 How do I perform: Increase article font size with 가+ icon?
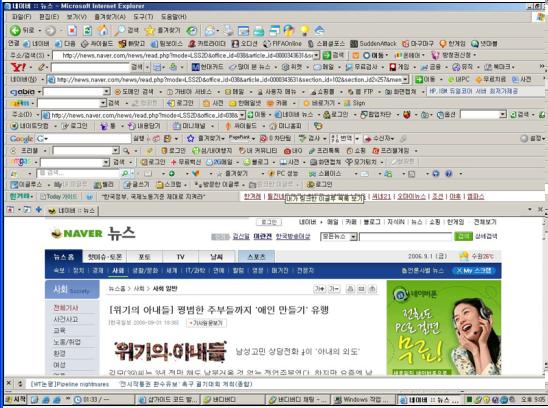[320, 289]
